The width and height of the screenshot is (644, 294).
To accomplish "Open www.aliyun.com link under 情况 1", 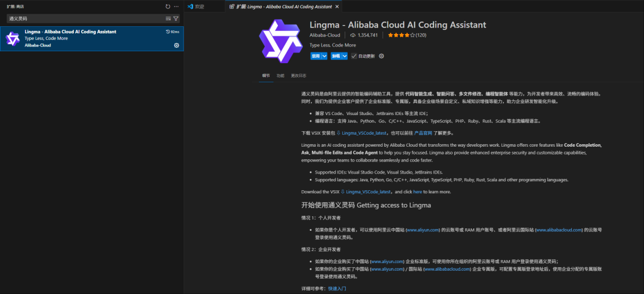I will (423, 230).
